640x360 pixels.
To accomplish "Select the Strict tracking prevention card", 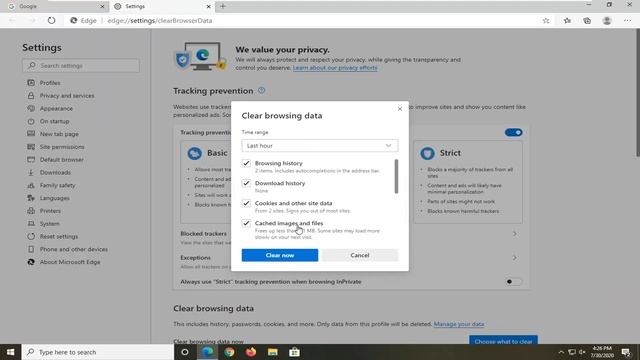I will [x=468, y=182].
